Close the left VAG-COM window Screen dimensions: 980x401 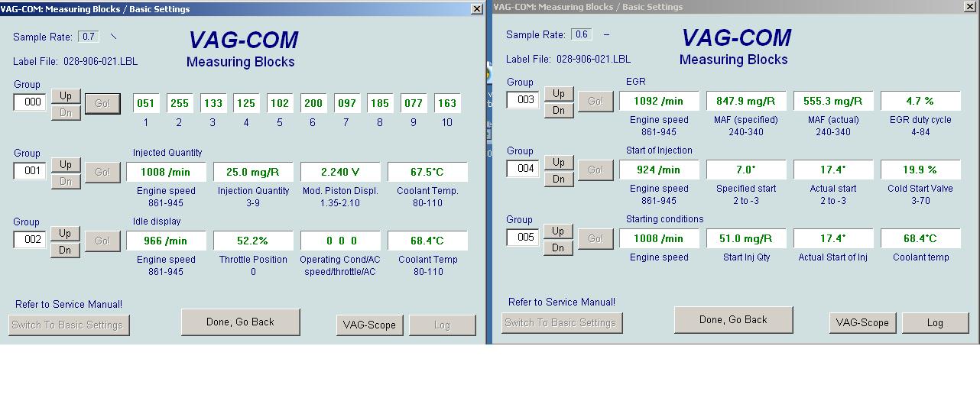(x=477, y=9)
